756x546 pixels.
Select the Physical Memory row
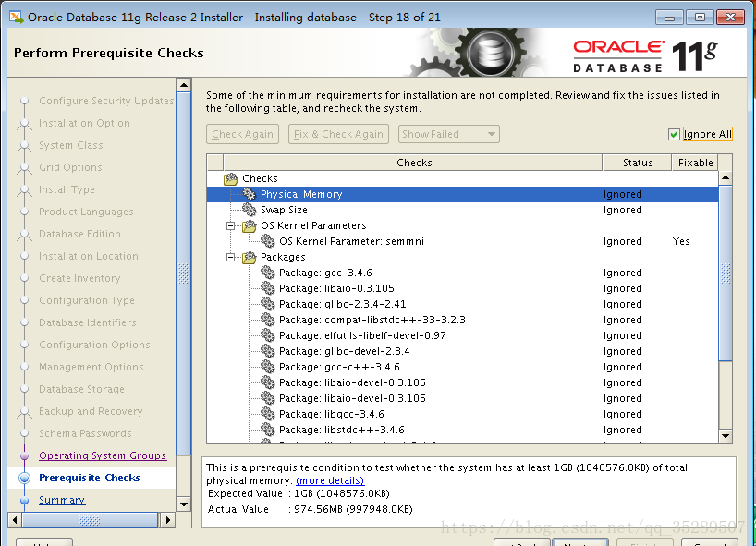coord(462,194)
